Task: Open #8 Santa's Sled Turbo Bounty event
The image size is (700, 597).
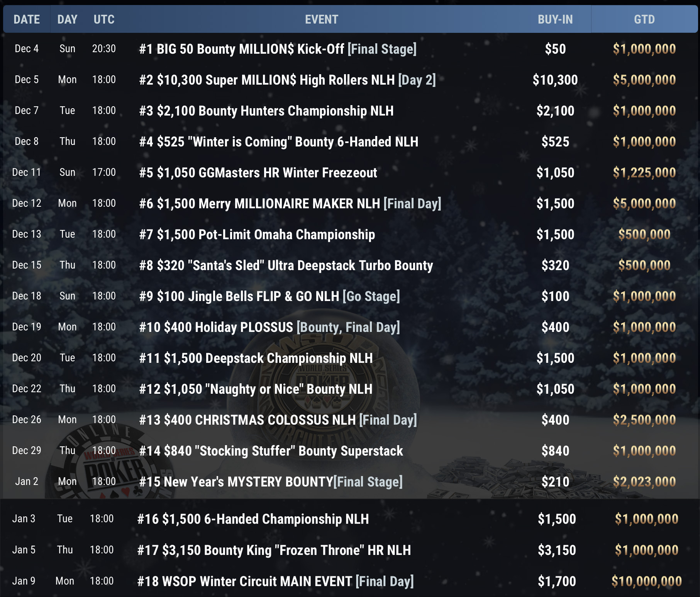Action: coord(286,265)
